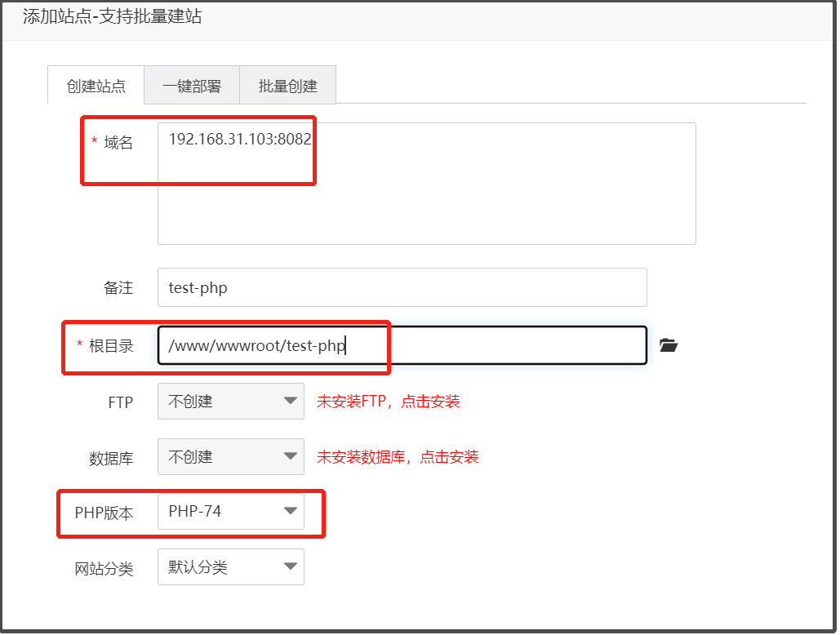Click the 网站分类 field label

104,569
